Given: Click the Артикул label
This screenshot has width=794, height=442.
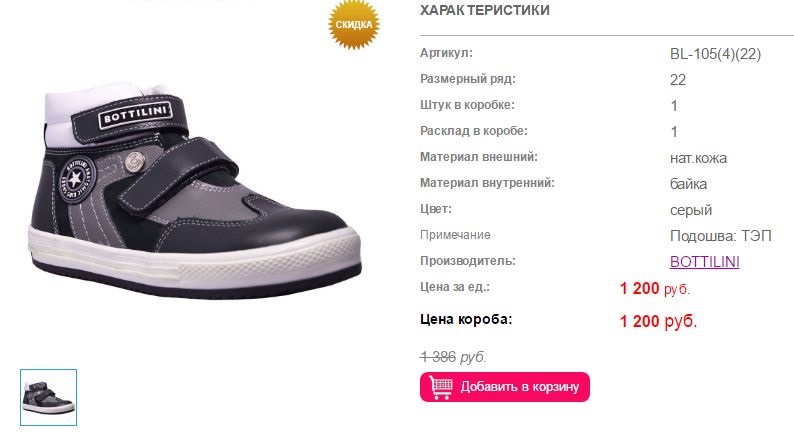Looking at the screenshot, I should pos(446,53).
